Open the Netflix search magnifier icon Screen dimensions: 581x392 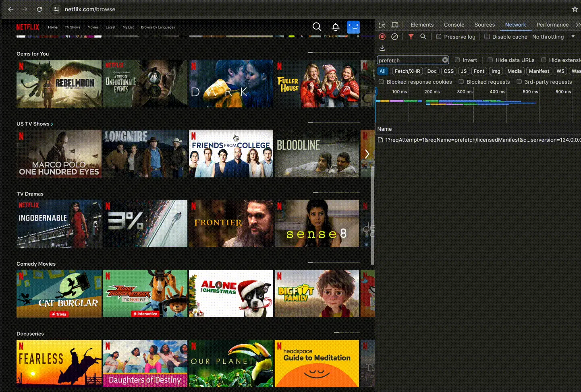coord(317,27)
